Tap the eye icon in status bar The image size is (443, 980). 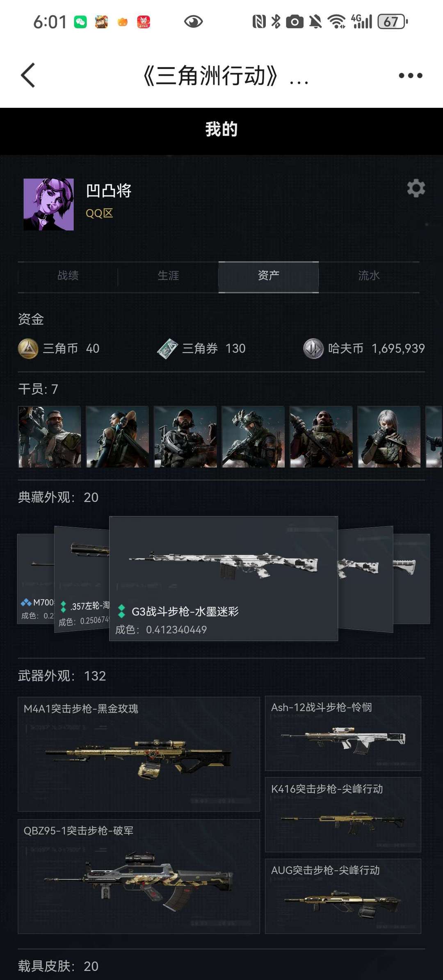(x=193, y=21)
